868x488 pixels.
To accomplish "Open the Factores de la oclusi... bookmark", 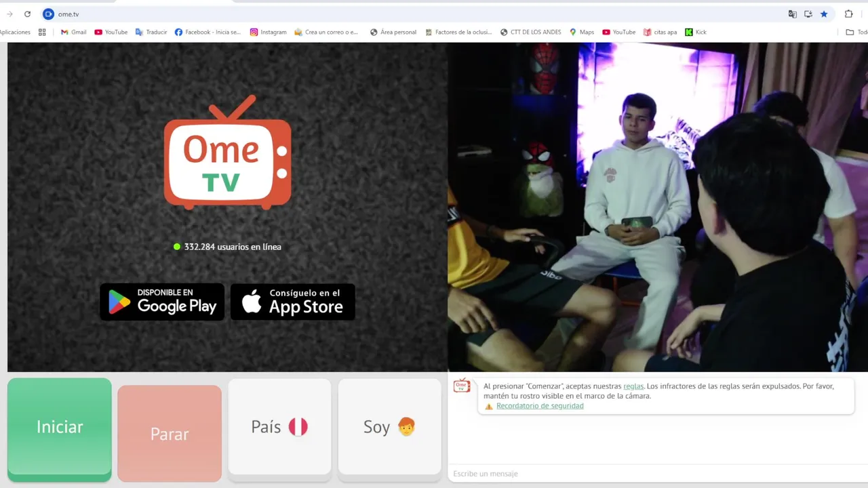I will [458, 32].
